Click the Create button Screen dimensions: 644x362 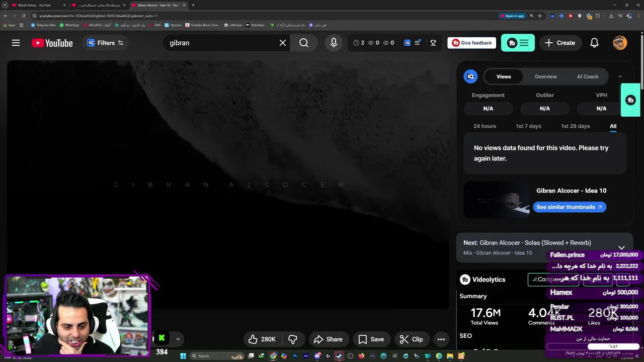point(560,43)
